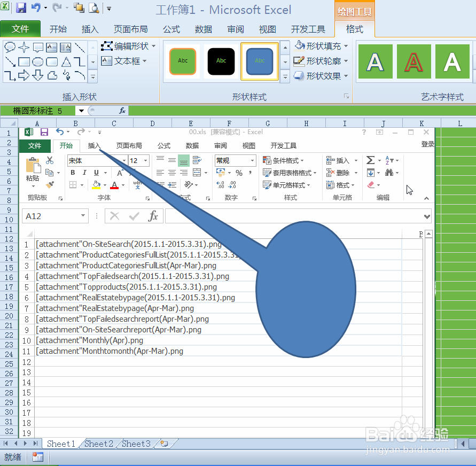Pick the oval shape in 插入形状 gallery

click(37, 62)
